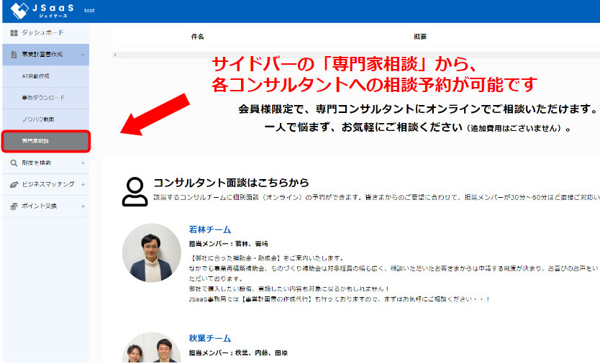This screenshot has width=600, height=364.
Task: Click the text 担当メンバー:秋葉、内藤、田原
Action: coord(238,353)
